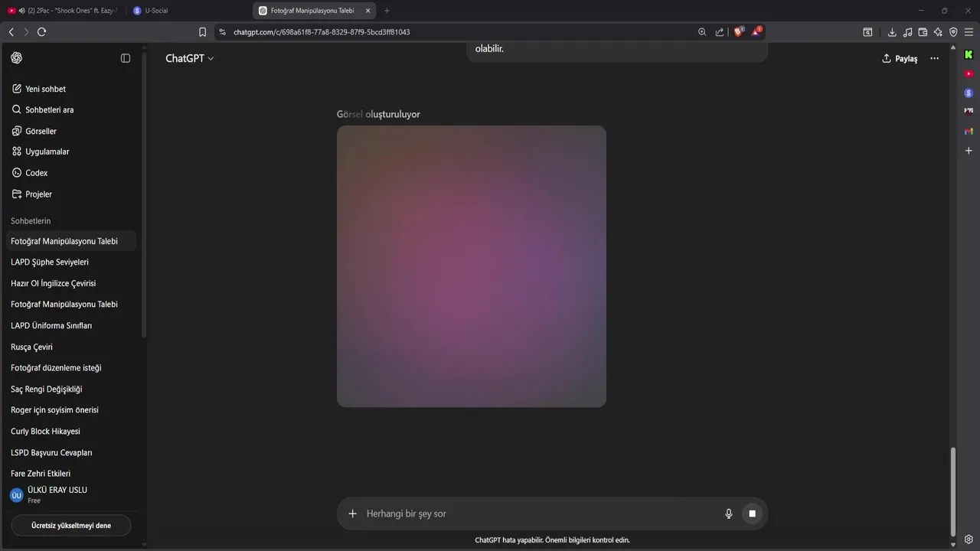The image size is (980, 551).
Task: Open the ChatGPT model selector dropdown
Action: [190, 58]
